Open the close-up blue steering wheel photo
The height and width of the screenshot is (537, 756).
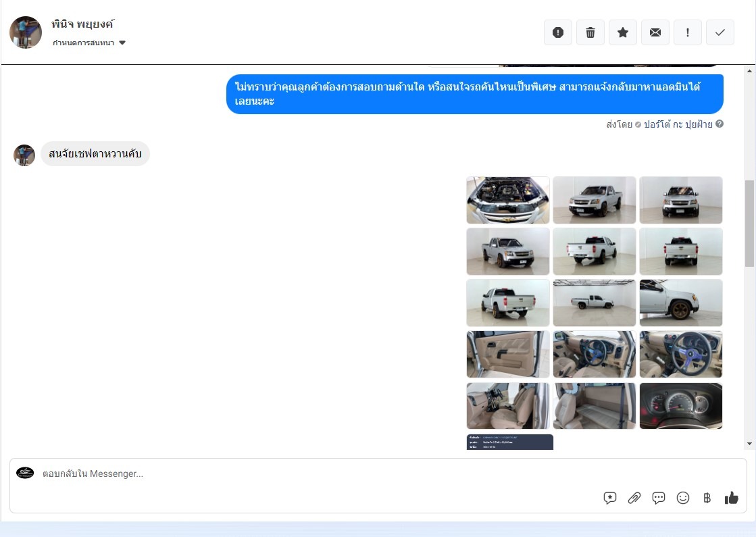tap(681, 355)
